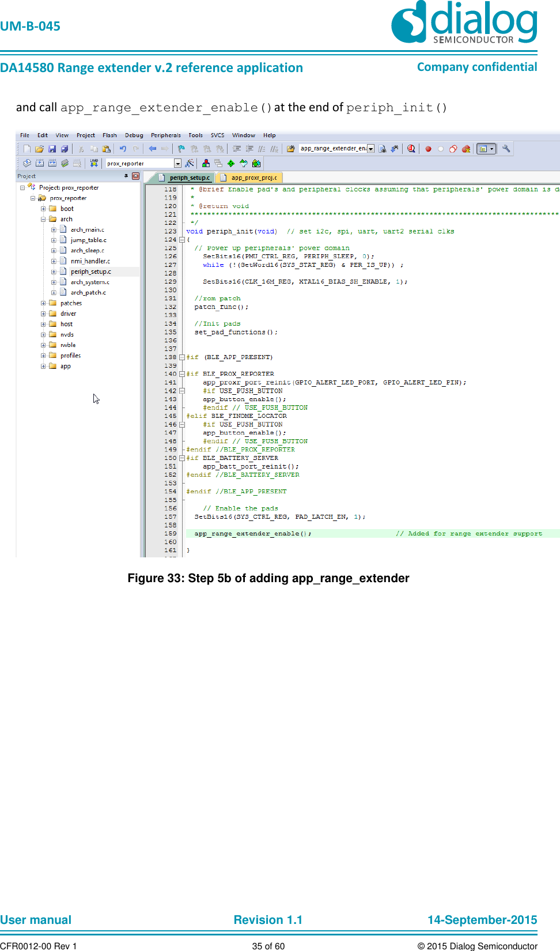Screen dimensions: 560x951
Task: Click the New file icon in the toolbar
Action: (x=27, y=149)
